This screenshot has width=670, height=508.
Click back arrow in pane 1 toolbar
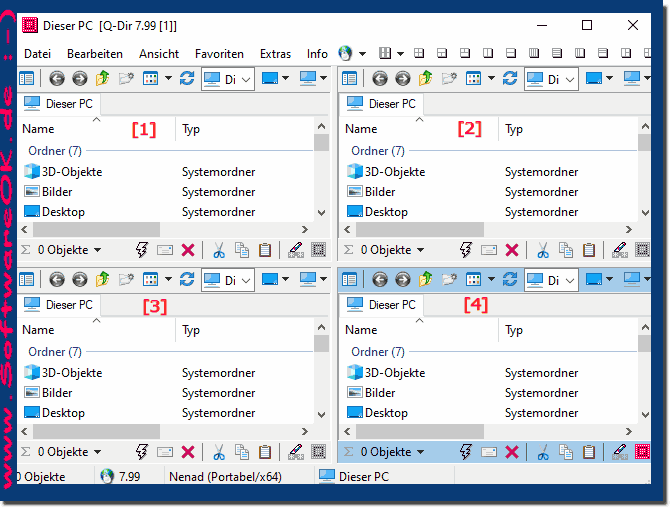point(57,79)
